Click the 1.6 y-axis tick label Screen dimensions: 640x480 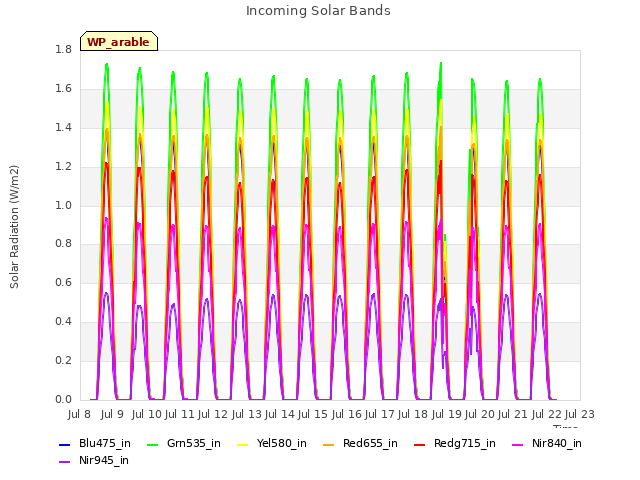[63, 89]
